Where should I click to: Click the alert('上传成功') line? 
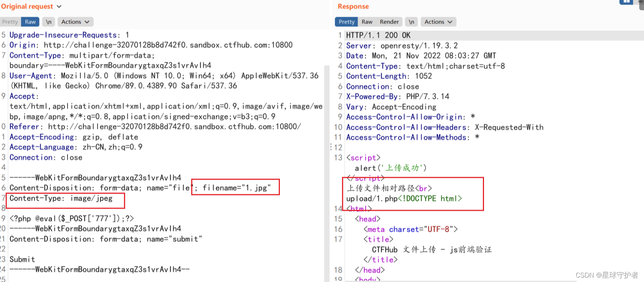pos(390,168)
